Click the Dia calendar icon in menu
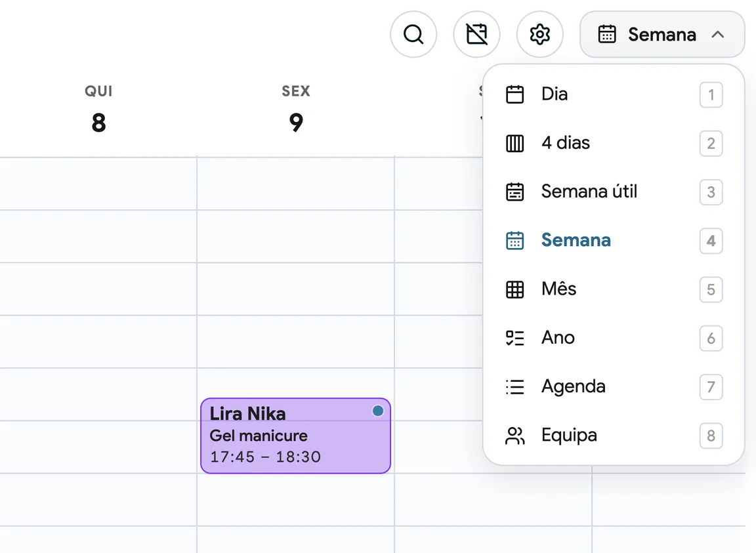 (x=514, y=94)
